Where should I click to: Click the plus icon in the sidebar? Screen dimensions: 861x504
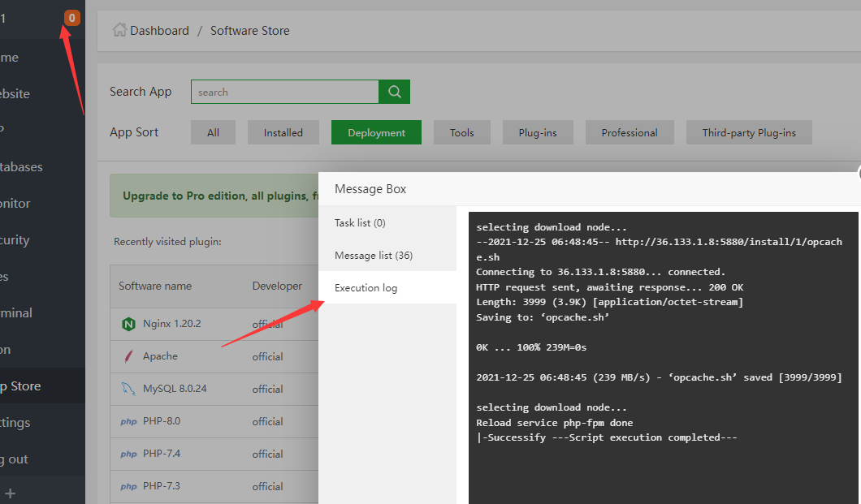tap(10, 493)
